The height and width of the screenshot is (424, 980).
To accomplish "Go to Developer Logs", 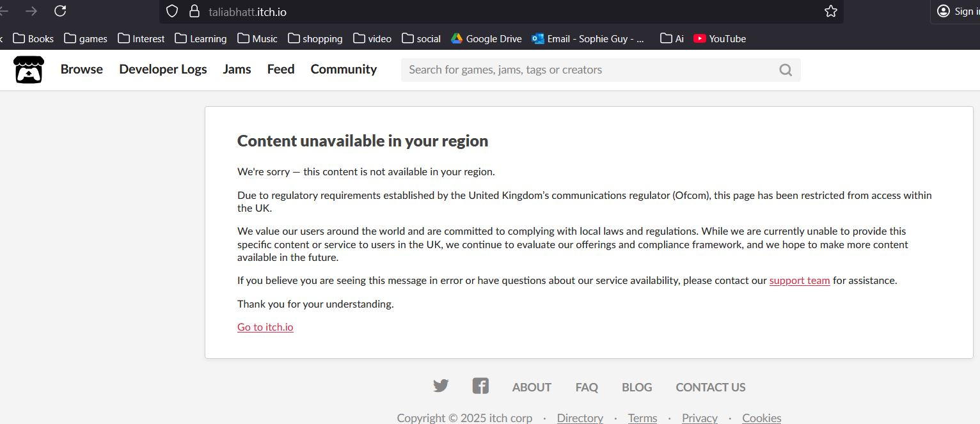I will point(162,69).
